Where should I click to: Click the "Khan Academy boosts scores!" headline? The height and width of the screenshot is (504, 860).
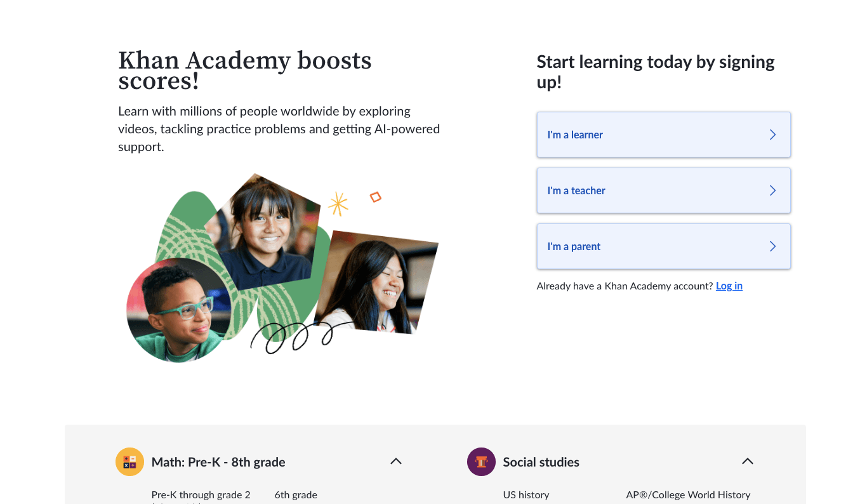click(245, 70)
